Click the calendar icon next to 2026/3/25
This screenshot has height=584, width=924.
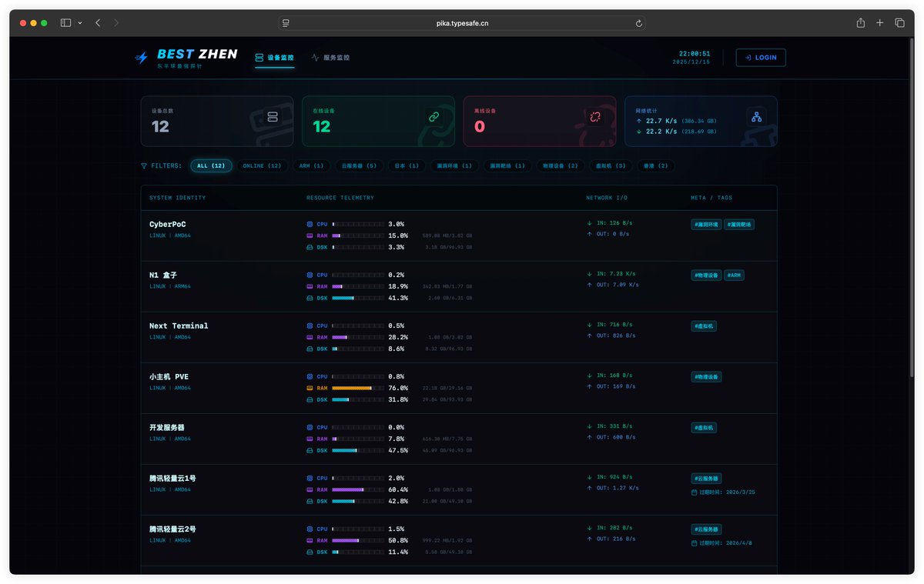click(695, 492)
